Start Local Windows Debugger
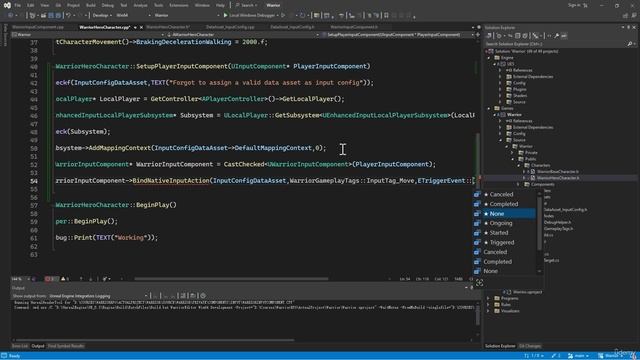Image resolution: width=640 pixels, height=360 pixels. pos(250,16)
